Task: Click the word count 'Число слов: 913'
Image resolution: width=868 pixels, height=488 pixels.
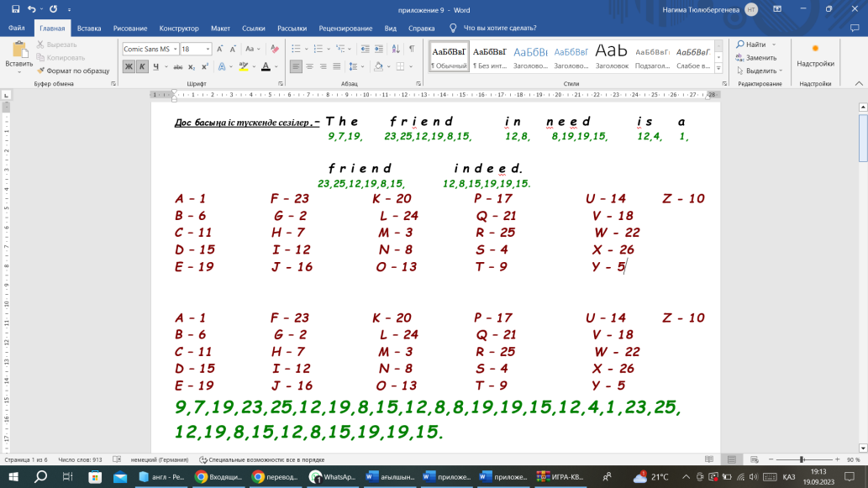Action: [x=80, y=459]
